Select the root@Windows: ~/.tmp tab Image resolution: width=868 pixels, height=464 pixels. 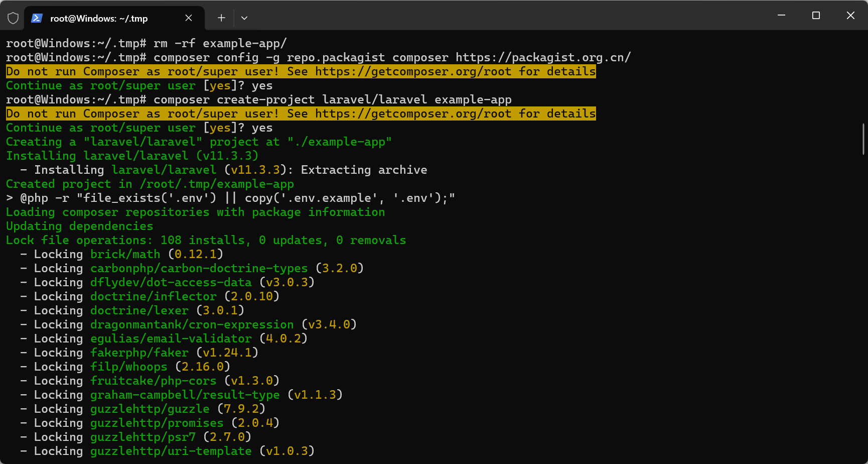pyautogui.click(x=114, y=18)
